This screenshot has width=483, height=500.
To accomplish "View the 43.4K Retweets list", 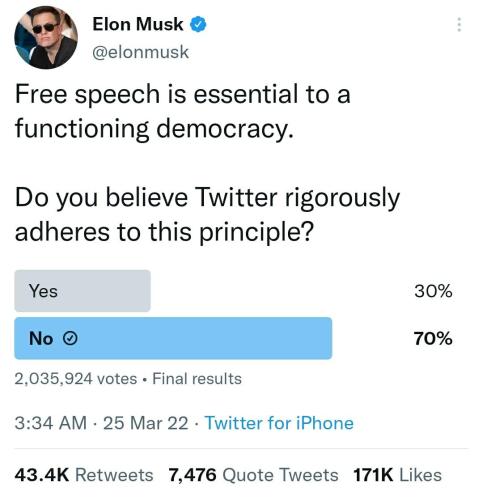I will click(x=84, y=475).
